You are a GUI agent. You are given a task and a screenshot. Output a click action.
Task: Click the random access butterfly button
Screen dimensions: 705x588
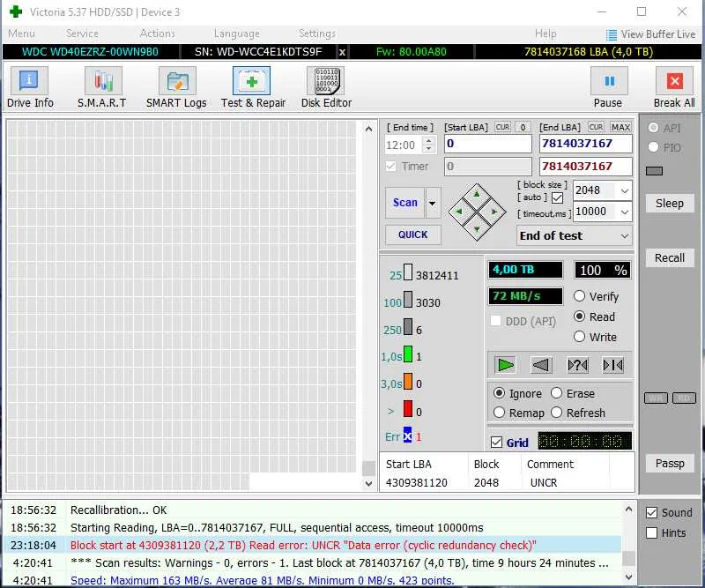pyautogui.click(x=577, y=365)
